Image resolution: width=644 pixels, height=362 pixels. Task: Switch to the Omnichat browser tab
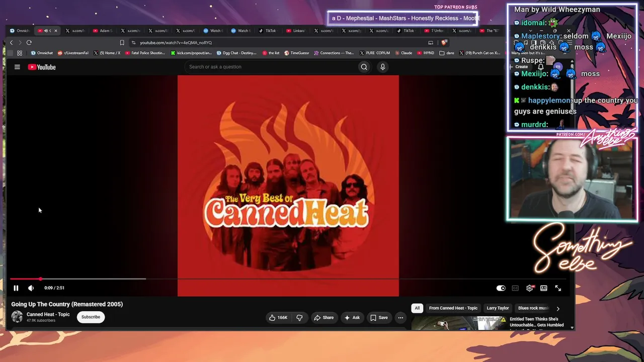click(20, 31)
